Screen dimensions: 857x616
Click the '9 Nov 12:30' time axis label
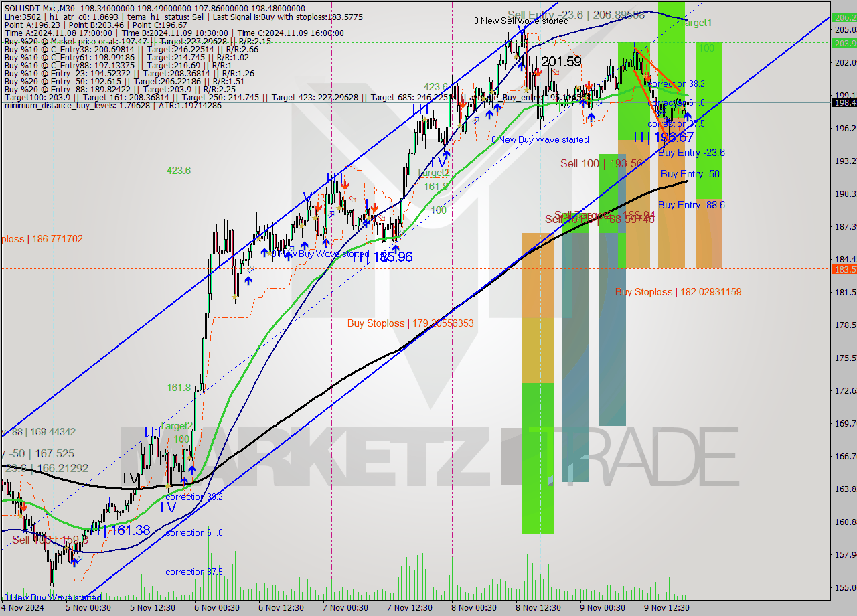coord(667,608)
